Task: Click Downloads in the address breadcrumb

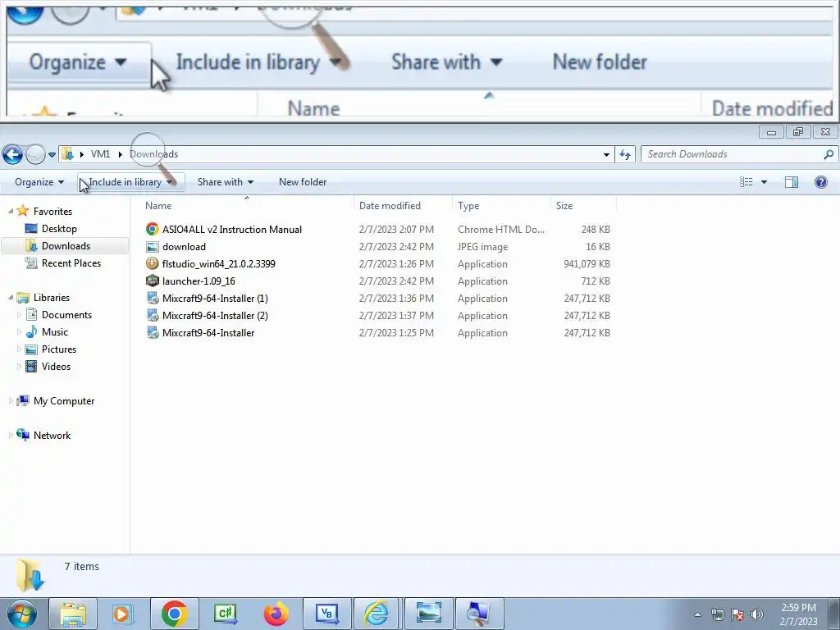Action: [153, 154]
